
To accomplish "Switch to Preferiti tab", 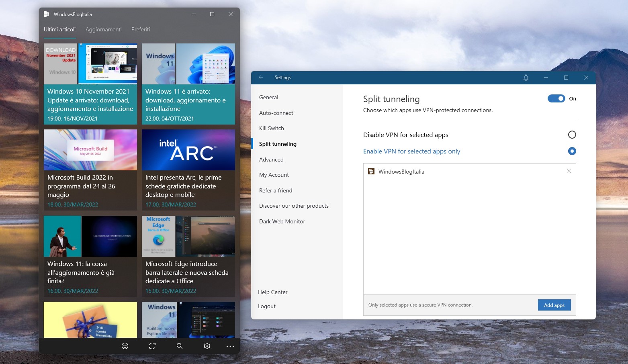I will click(141, 29).
